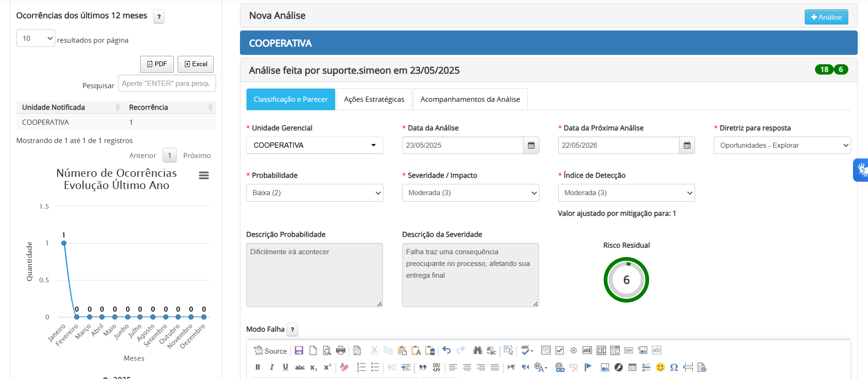Switch to Ações Estratégicas tab

pyautogui.click(x=374, y=99)
